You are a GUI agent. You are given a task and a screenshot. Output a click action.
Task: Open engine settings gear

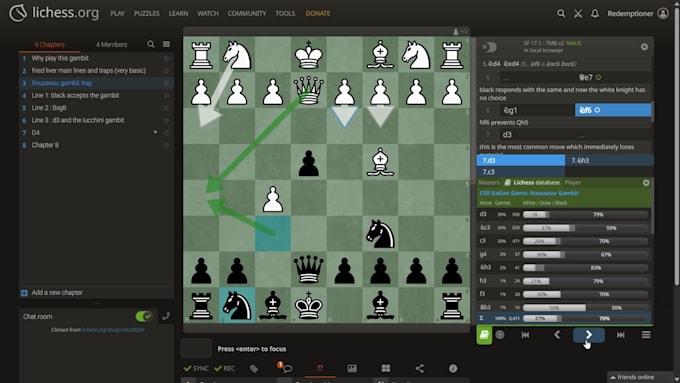644,47
